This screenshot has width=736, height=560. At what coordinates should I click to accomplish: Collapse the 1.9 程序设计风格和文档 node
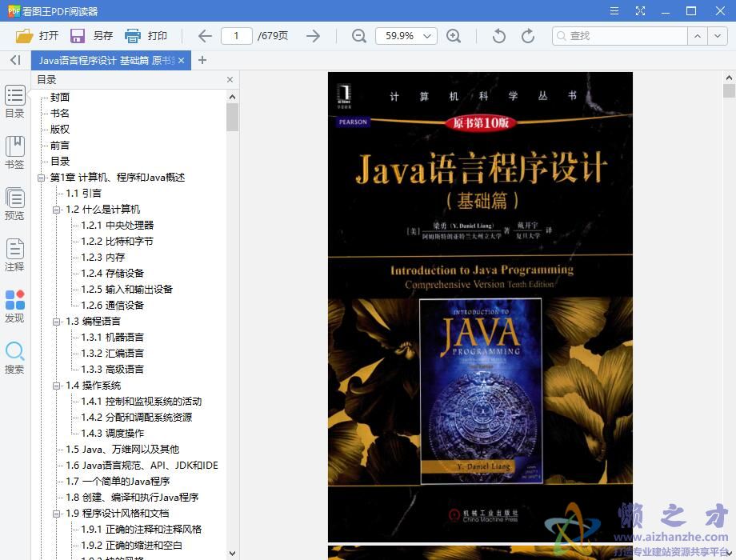coord(56,514)
